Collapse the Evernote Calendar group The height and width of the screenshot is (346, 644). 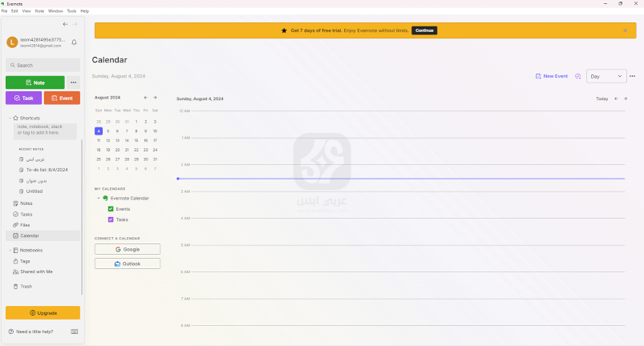99,199
